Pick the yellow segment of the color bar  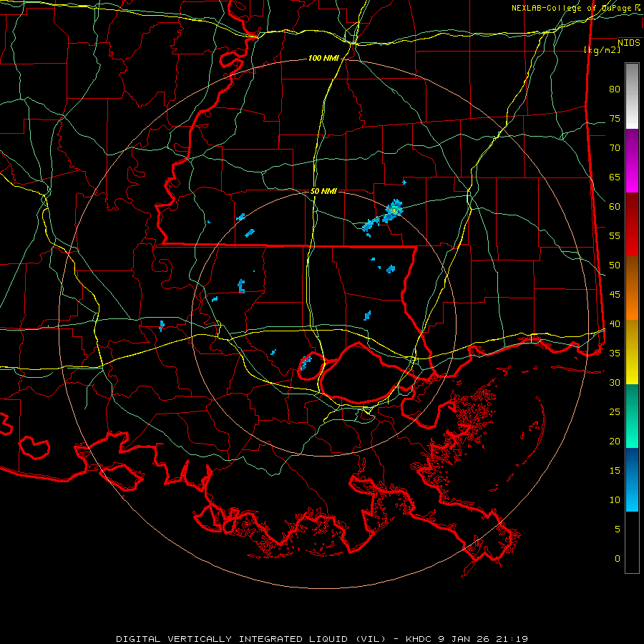click(632, 352)
